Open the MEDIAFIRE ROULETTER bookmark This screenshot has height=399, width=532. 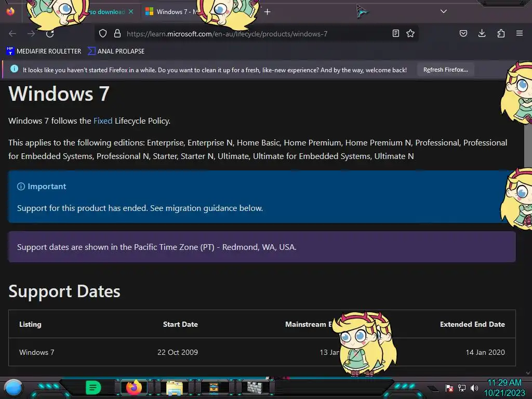pyautogui.click(x=44, y=51)
